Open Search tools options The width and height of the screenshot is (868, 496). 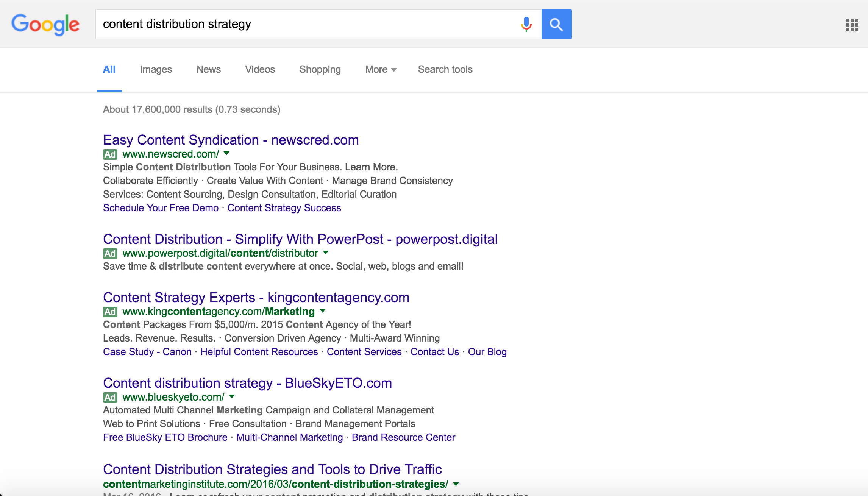[445, 69]
